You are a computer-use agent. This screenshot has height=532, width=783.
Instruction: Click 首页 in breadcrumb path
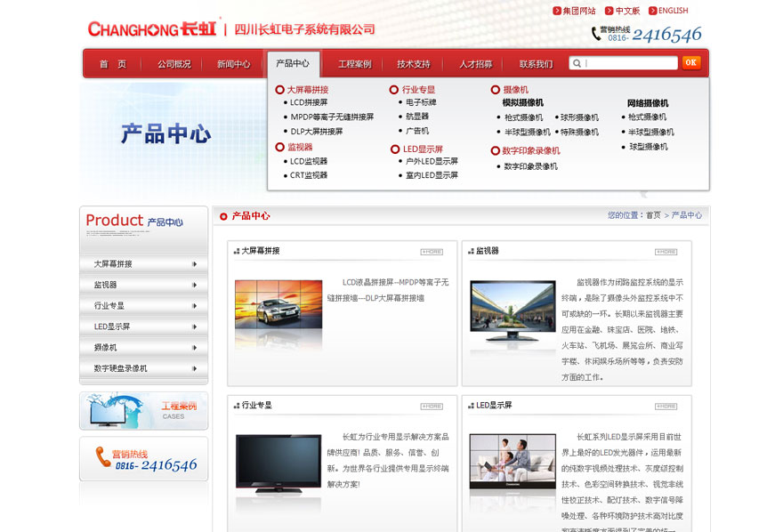coord(653,215)
